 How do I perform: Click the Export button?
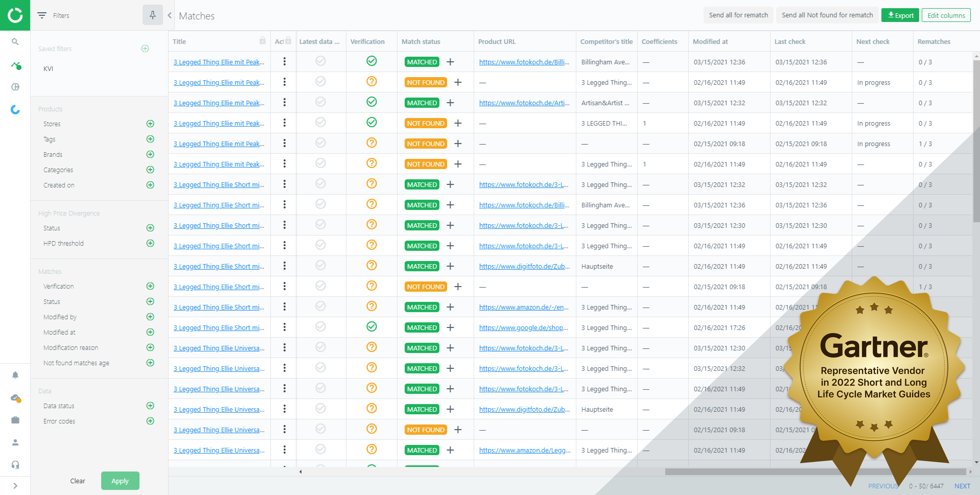click(900, 15)
